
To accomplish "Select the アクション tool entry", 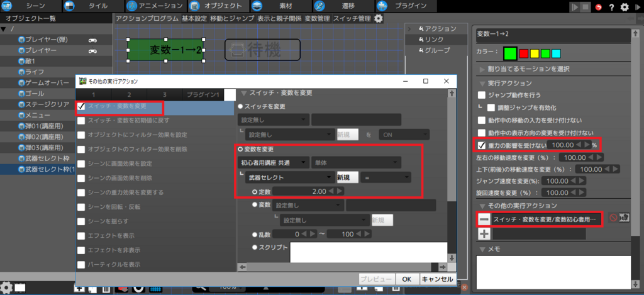I will pos(437,29).
